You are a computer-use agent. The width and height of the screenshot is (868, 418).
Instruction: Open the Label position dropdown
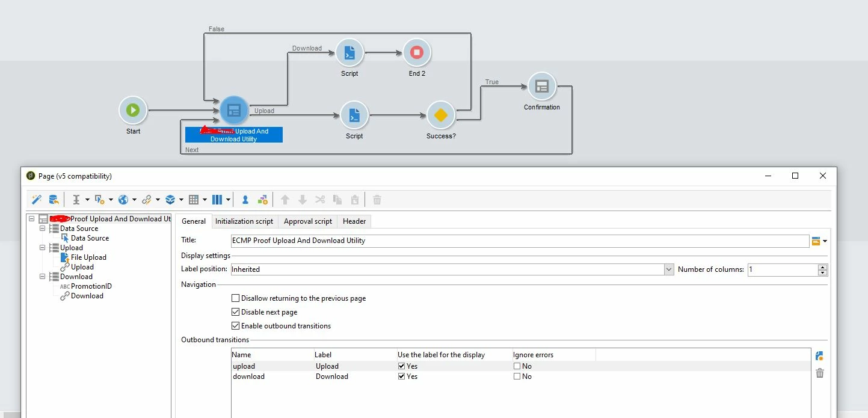click(669, 269)
